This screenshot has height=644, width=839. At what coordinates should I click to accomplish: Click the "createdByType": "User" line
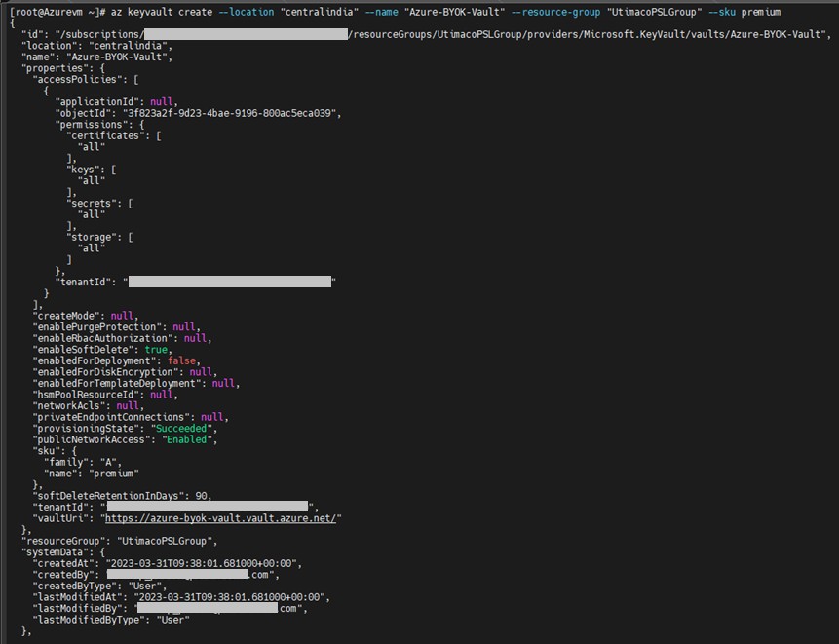click(x=99, y=586)
